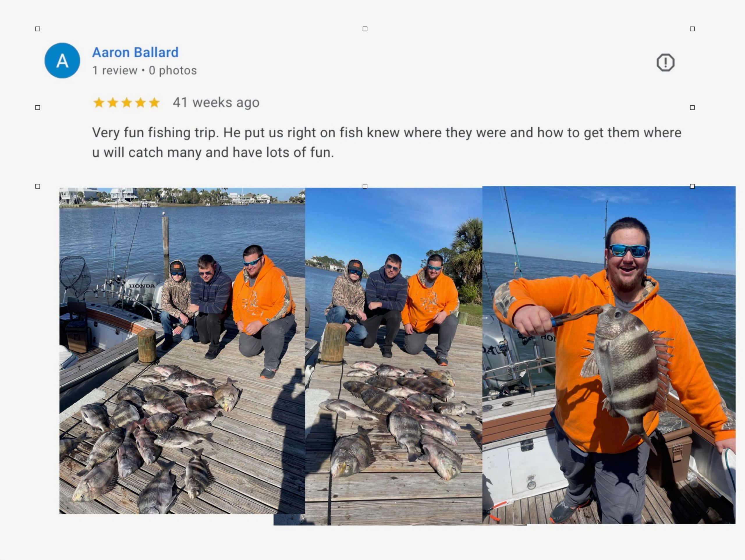Grab the bottom-center selection handle
Viewport: 745px width, 560px height.
365,186
